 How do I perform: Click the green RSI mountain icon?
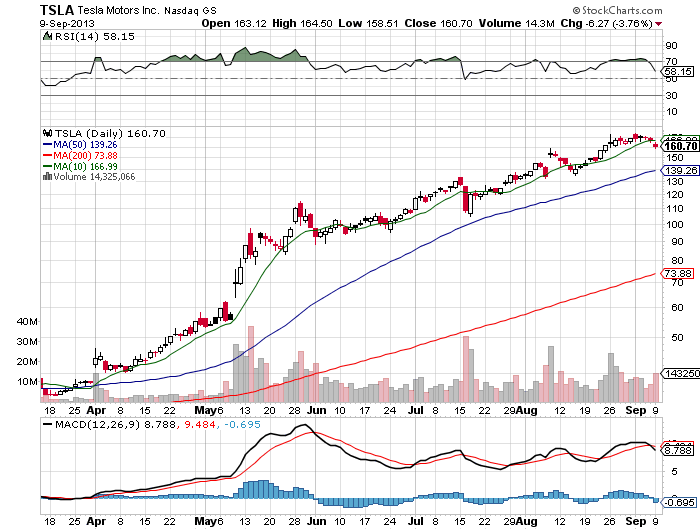point(47,36)
